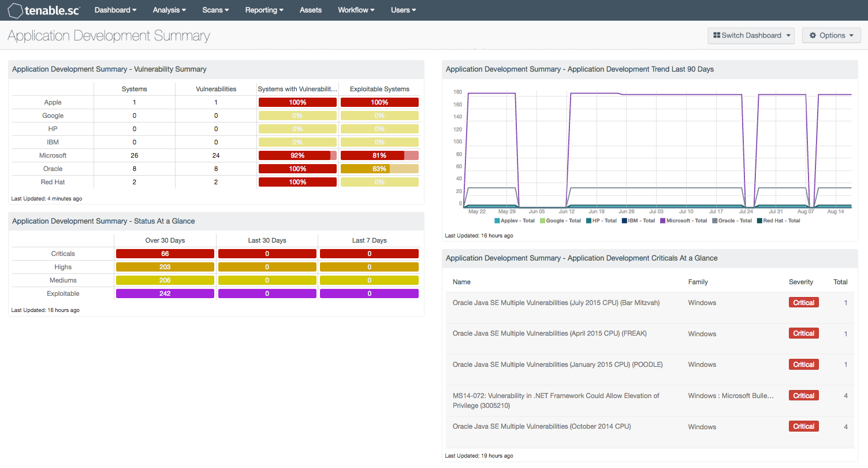Click the Status At a Glance panel title
Viewport: 868px width, 468px height.
pos(103,221)
